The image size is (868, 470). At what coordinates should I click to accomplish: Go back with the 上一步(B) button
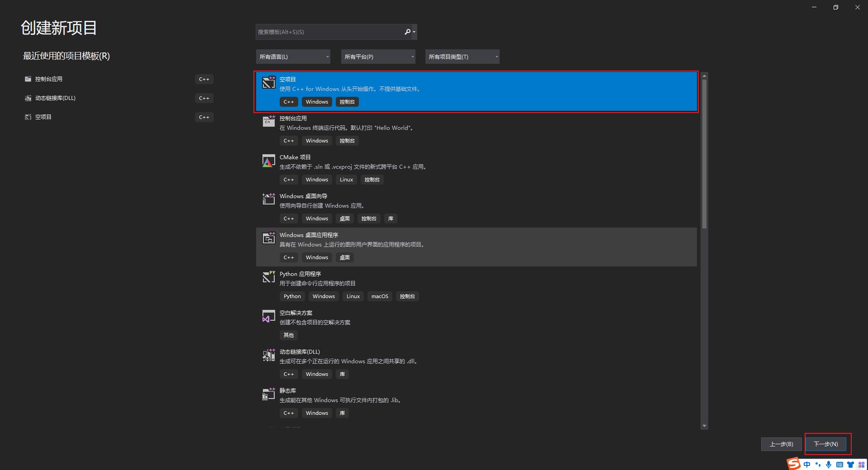[782, 444]
